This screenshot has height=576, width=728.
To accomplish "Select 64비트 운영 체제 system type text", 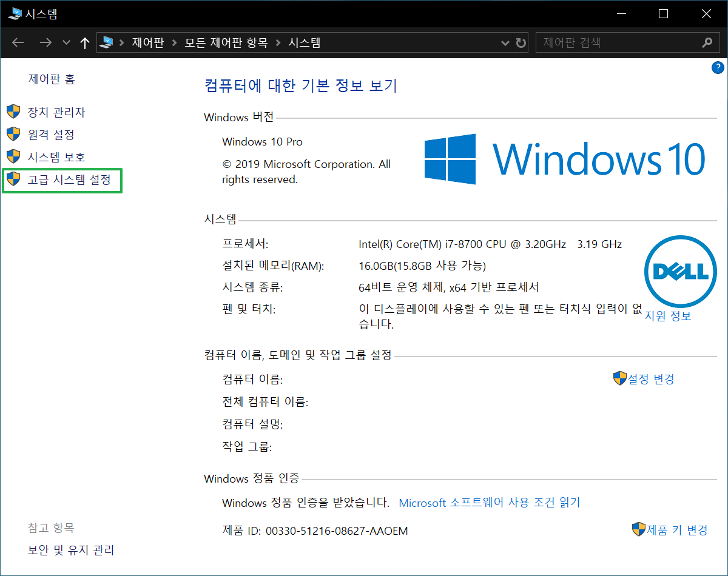I will 449,287.
